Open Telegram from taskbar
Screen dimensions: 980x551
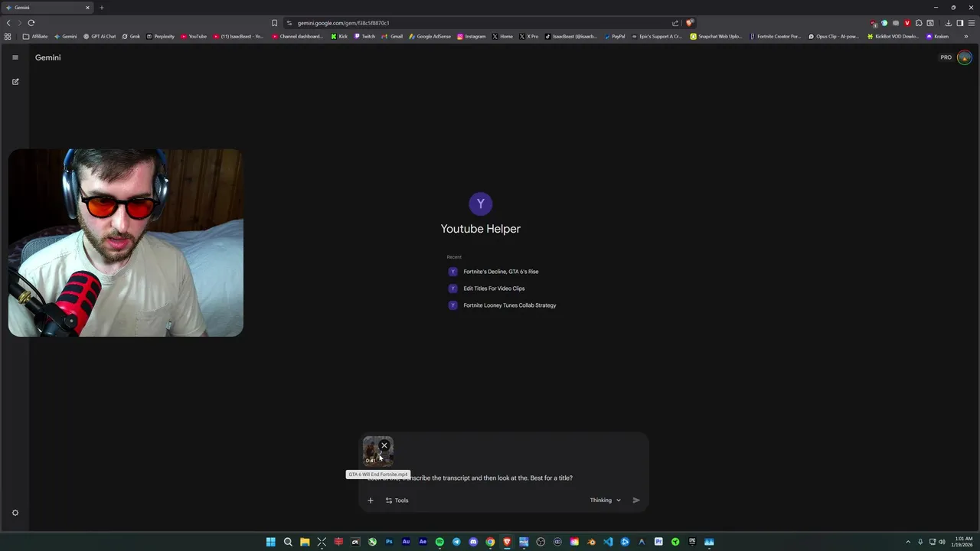[x=456, y=542]
